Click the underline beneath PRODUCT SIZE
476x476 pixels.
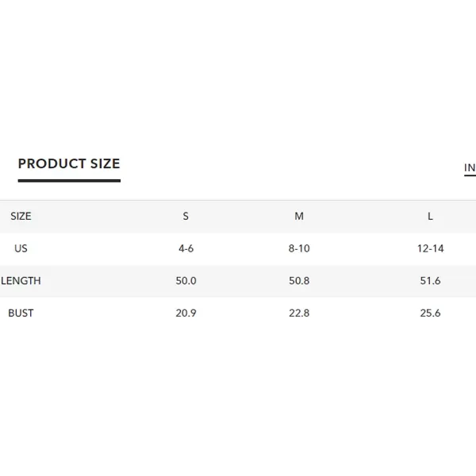69,181
